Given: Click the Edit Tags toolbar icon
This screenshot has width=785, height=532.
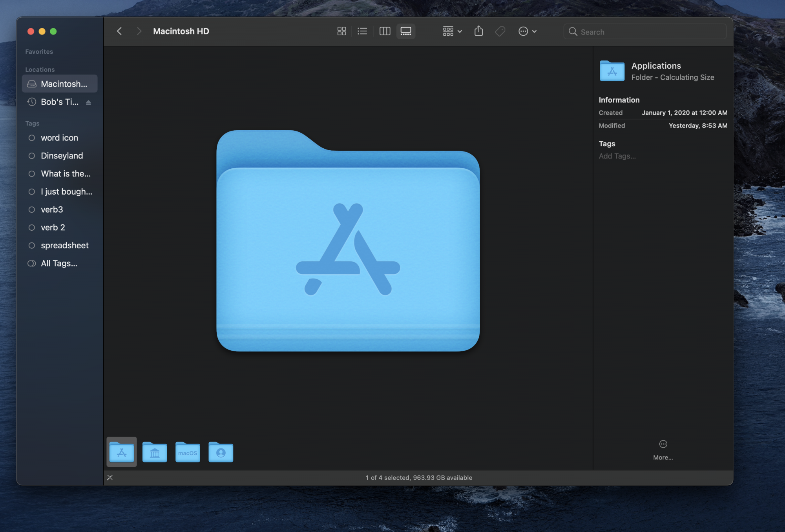Looking at the screenshot, I should coord(500,31).
